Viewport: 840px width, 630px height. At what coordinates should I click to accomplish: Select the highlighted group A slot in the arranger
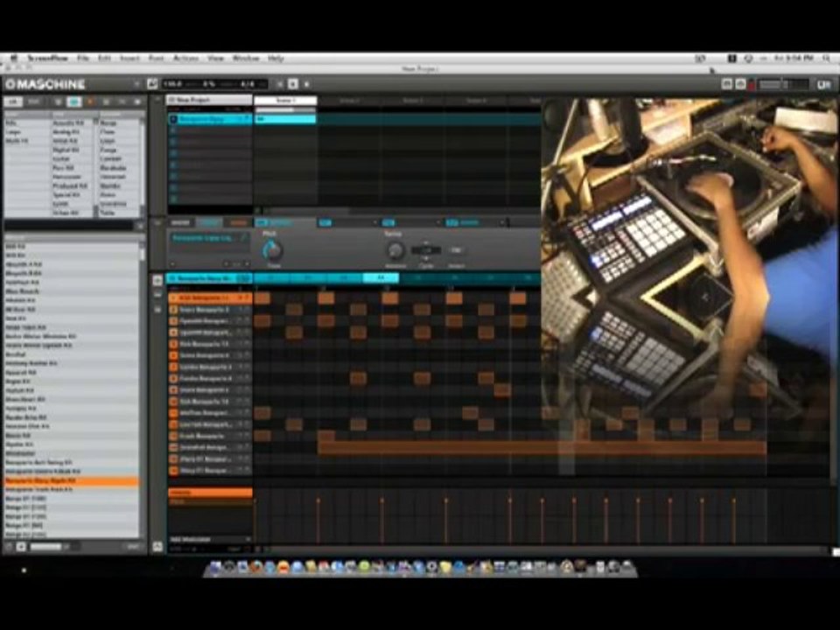[x=209, y=119]
